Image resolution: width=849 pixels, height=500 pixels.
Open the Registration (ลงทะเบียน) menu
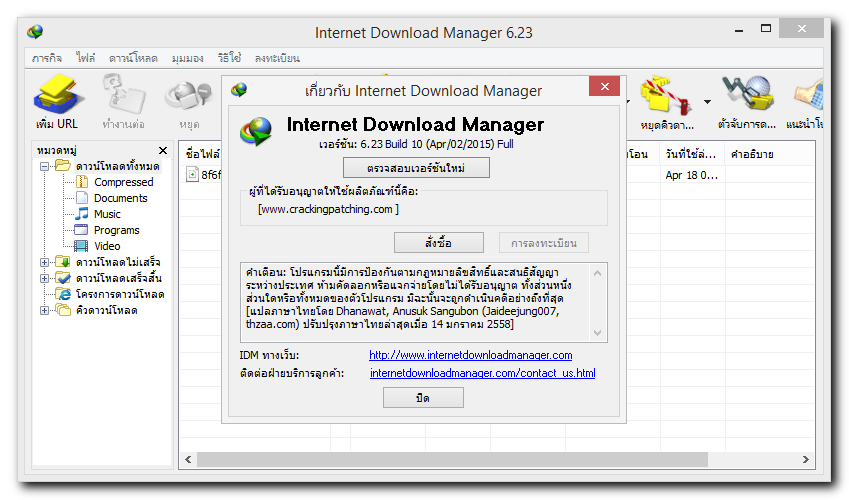click(x=277, y=58)
